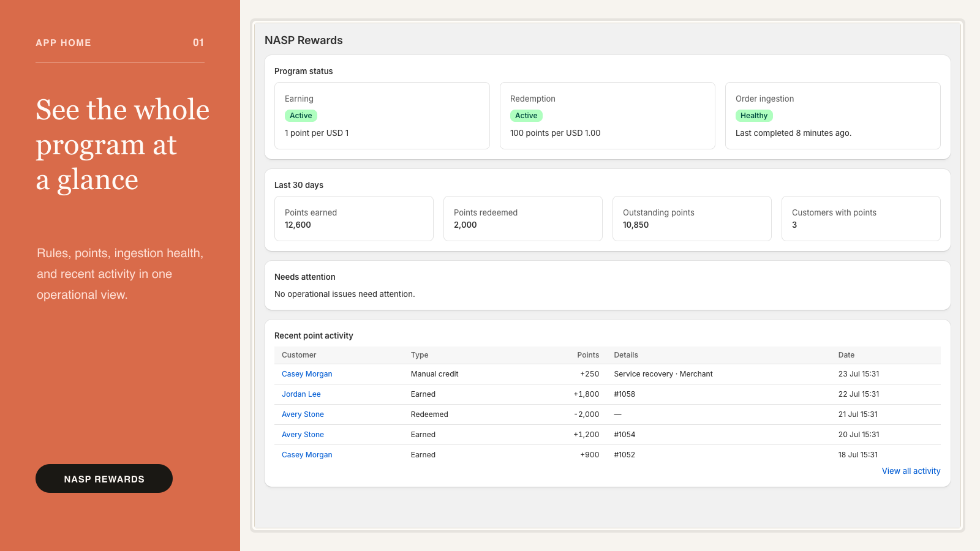Image resolution: width=980 pixels, height=551 pixels.
Task: Click the Active badge under Earning
Action: click(301, 116)
